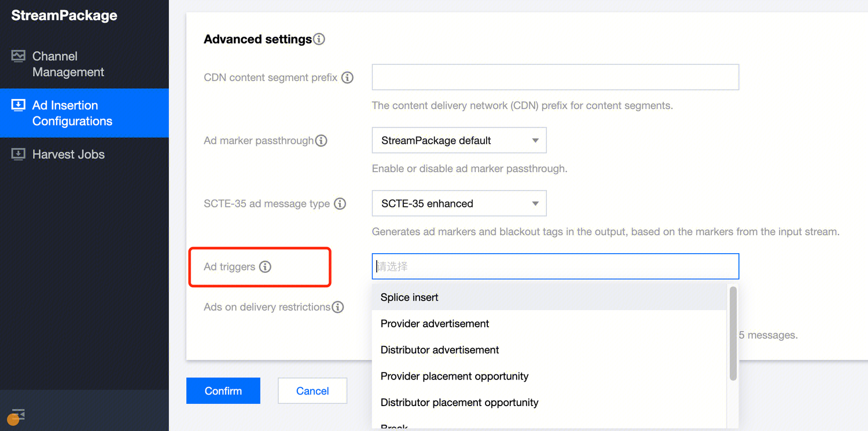Click info icon next to CDN content segment prefix
Screen dimensions: 868x431
[x=347, y=78]
